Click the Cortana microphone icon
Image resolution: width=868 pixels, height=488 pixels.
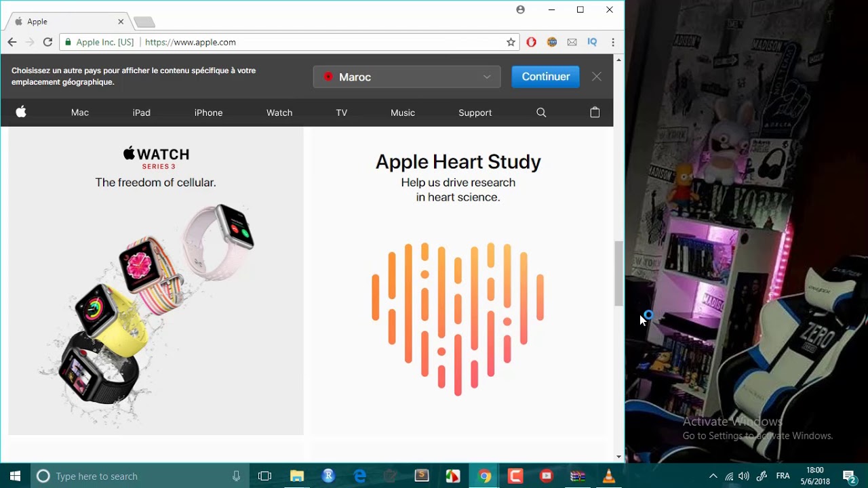(236, 476)
